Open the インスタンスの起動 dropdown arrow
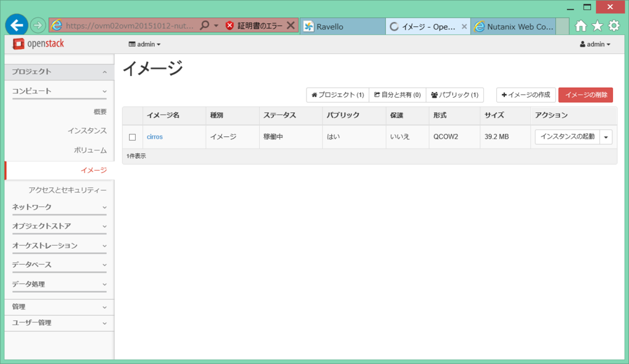The height and width of the screenshot is (364, 629). (x=606, y=136)
